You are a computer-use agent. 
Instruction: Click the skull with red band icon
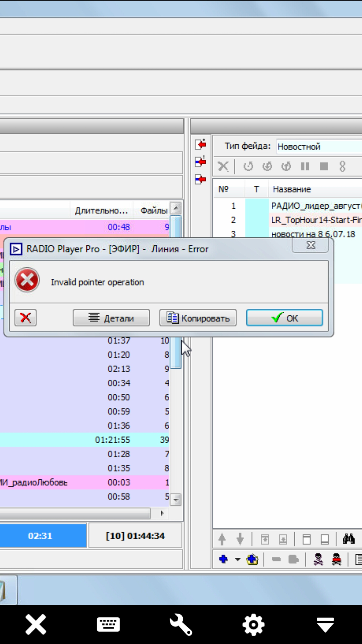tap(336, 559)
